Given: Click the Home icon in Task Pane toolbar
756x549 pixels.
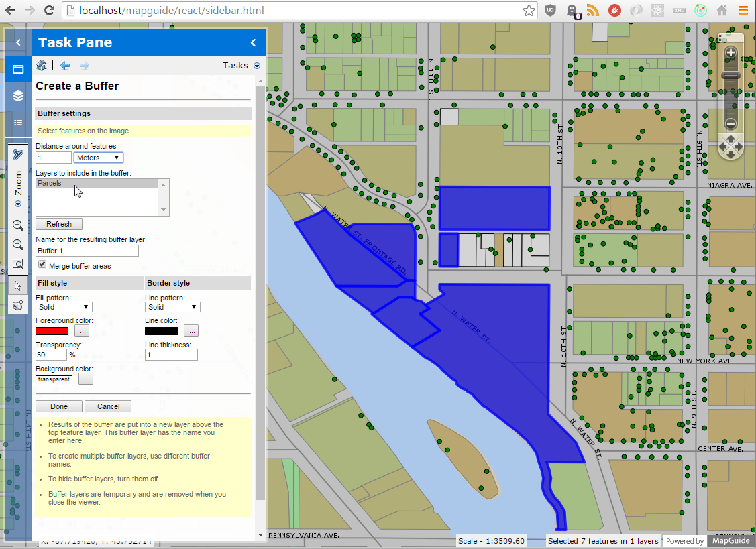Looking at the screenshot, I should [41, 65].
